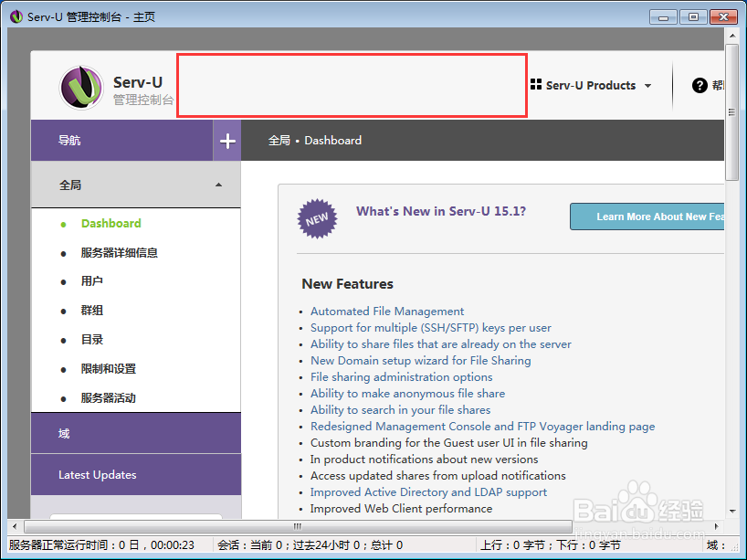
Task: Click server uptime status bar entry
Action: (x=102, y=545)
